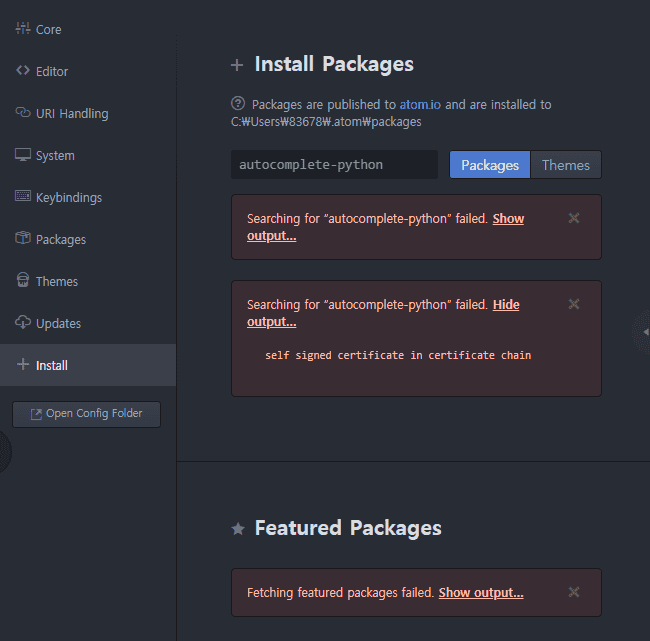The height and width of the screenshot is (641, 650).
Task: Click the Themes paint bucket icon
Action: pyautogui.click(x=23, y=281)
